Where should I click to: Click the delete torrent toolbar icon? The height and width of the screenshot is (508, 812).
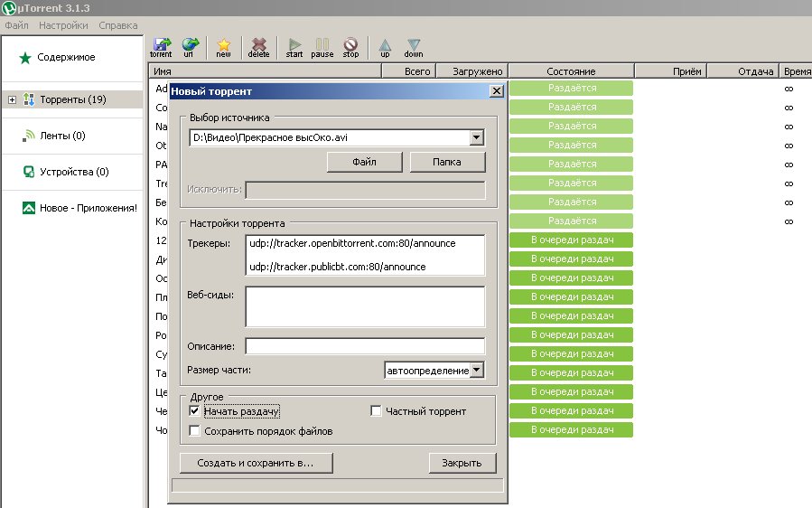(x=258, y=47)
